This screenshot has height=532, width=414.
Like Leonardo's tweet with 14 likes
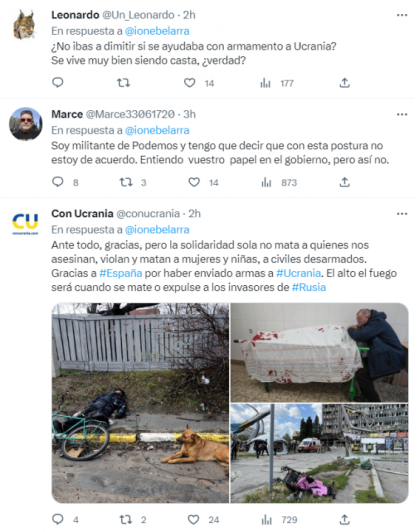pos(190,82)
